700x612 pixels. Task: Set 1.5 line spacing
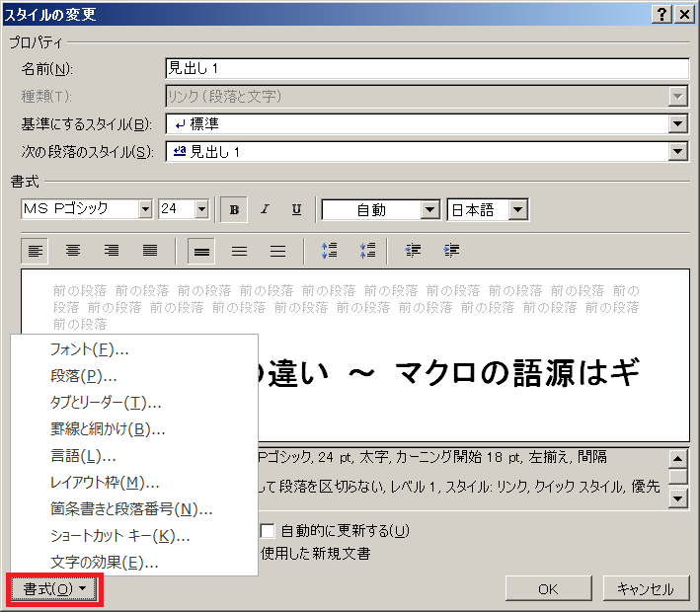pos(240,252)
